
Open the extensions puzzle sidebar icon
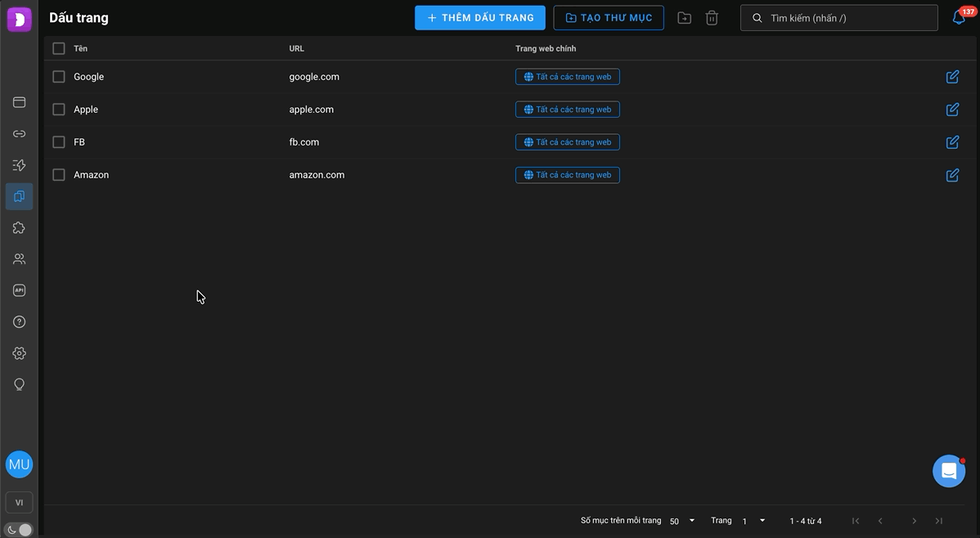20,227
